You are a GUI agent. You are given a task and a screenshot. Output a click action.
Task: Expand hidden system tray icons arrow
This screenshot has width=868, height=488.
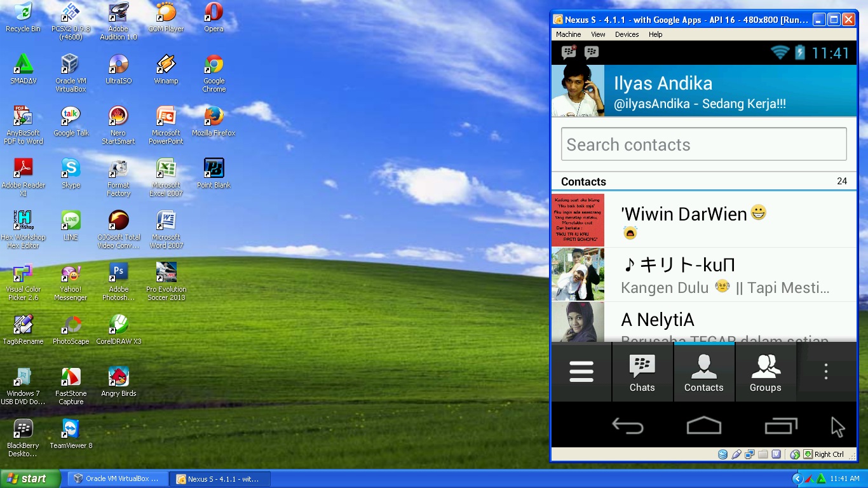point(797,478)
